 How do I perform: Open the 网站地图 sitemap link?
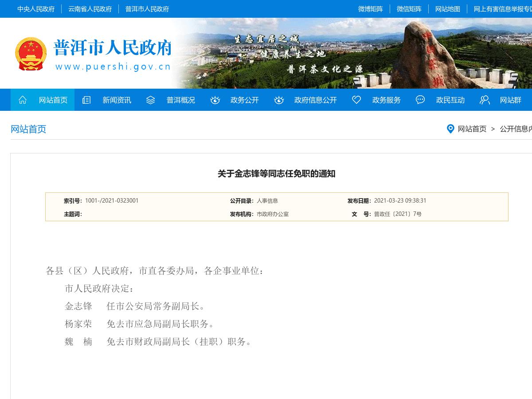[x=448, y=9]
